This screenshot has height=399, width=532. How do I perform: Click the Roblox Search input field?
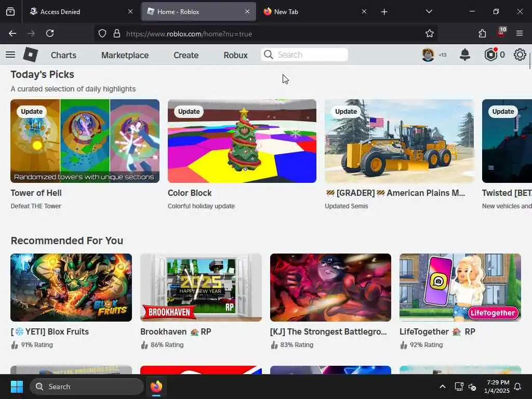304,55
